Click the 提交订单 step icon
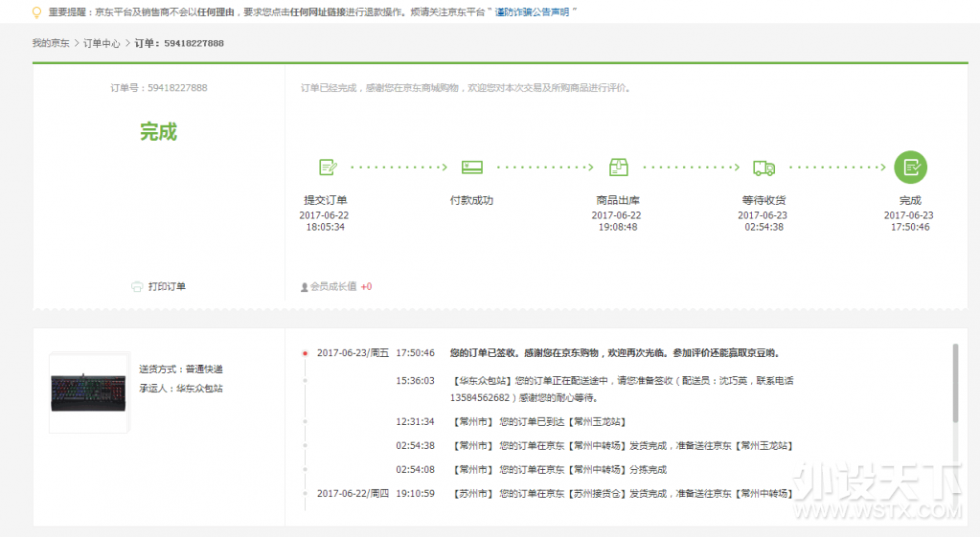Image resolution: width=980 pixels, height=537 pixels. 329,167
